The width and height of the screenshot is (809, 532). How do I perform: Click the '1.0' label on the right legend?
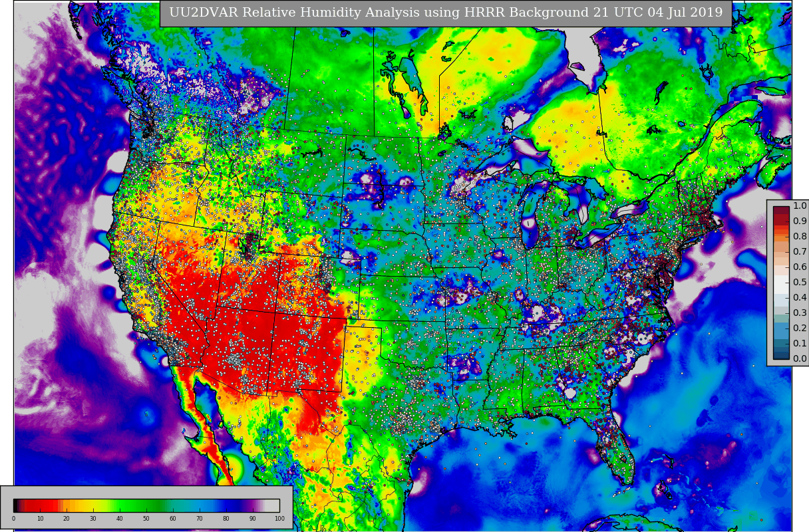[799, 205]
